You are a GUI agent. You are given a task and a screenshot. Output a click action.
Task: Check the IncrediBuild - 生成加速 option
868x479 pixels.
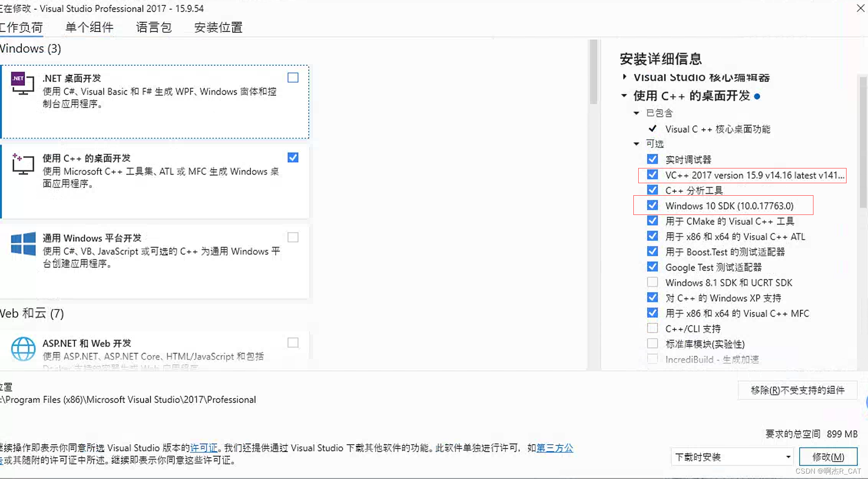652,359
